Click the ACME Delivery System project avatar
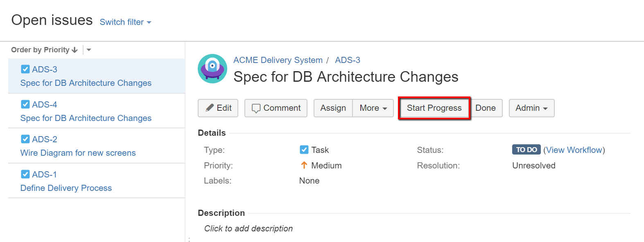The image size is (644, 242). pos(212,69)
